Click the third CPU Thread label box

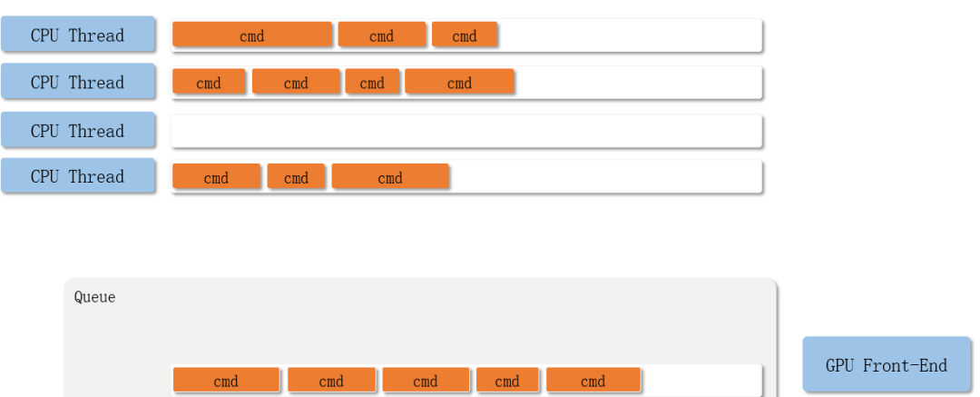pyautogui.click(x=77, y=131)
